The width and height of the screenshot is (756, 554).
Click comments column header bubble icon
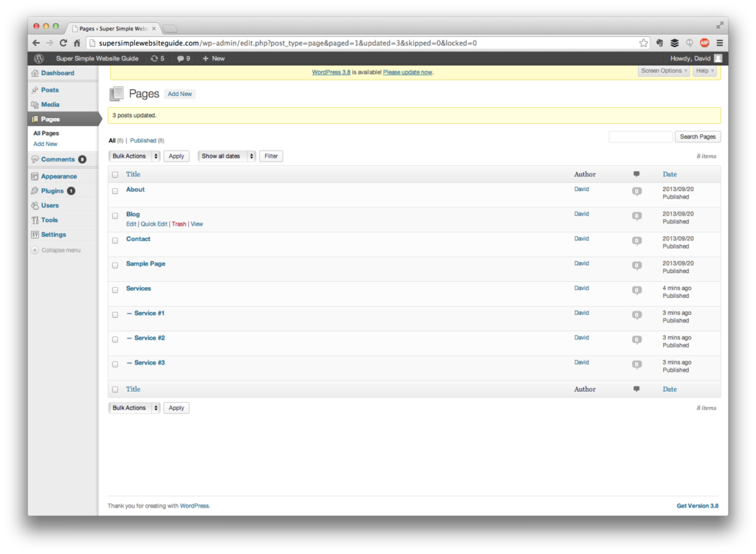tap(636, 174)
